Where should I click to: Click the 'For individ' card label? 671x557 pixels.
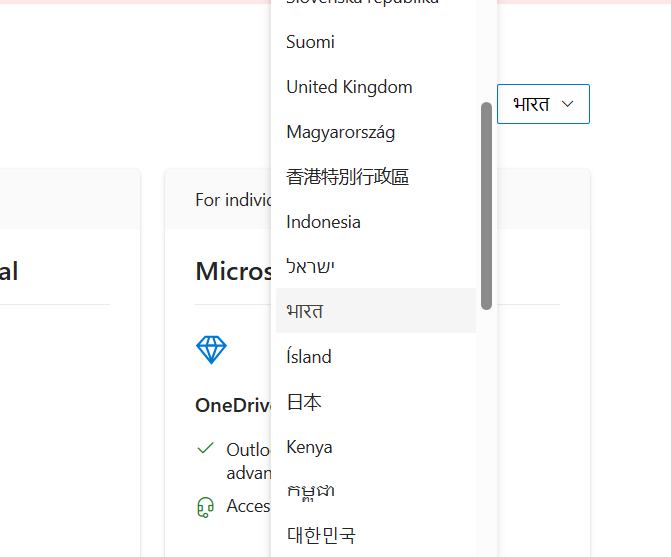click(x=233, y=200)
